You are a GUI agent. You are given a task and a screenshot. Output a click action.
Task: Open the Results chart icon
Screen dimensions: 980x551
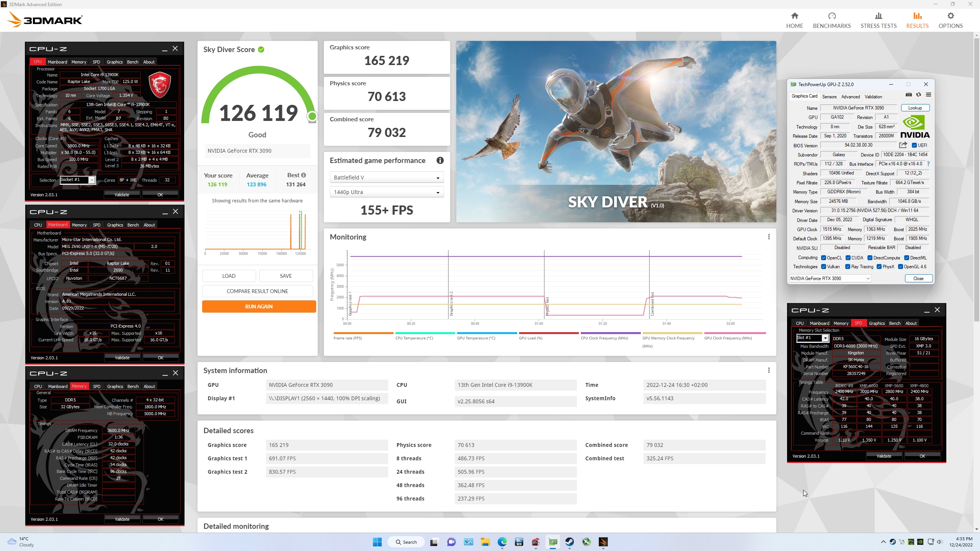(x=917, y=16)
